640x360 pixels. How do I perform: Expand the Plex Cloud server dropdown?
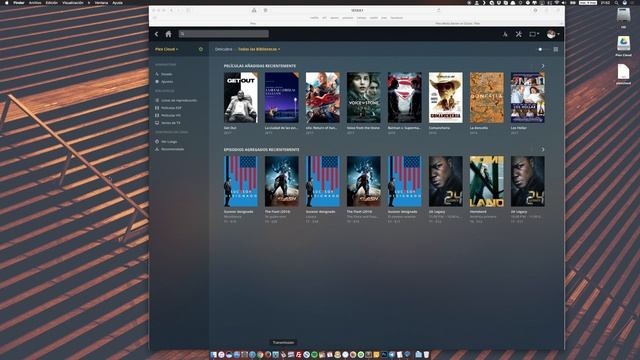[x=167, y=49]
